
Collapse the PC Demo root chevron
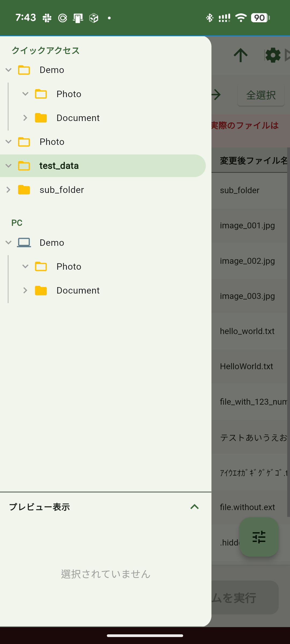pyautogui.click(x=9, y=243)
